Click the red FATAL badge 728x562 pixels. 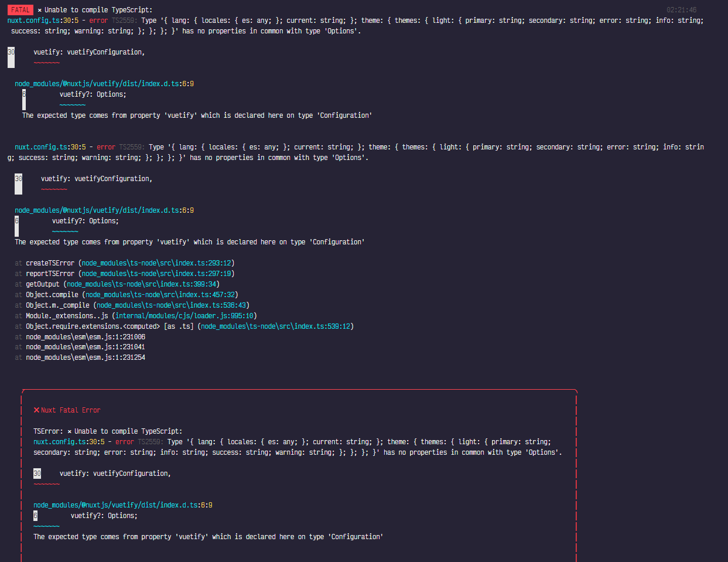pyautogui.click(x=20, y=10)
